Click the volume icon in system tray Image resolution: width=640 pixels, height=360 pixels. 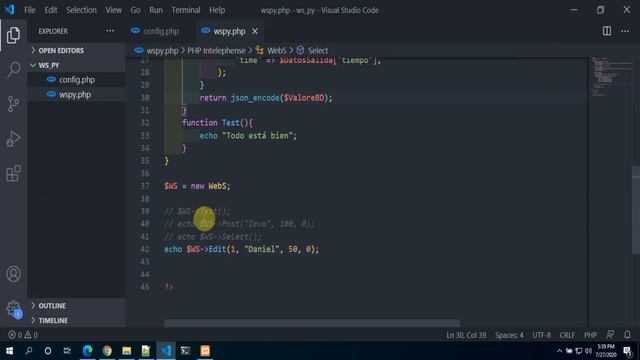tap(588, 351)
